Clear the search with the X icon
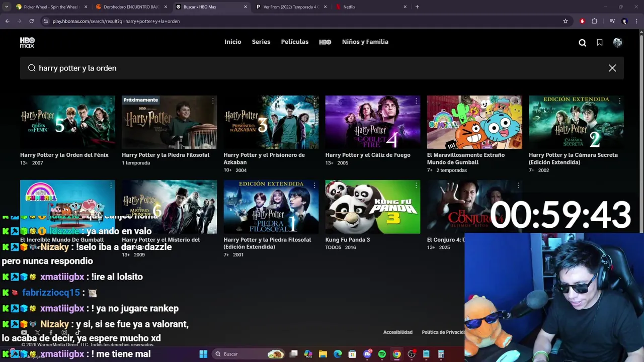The height and width of the screenshot is (362, 644). (x=612, y=68)
